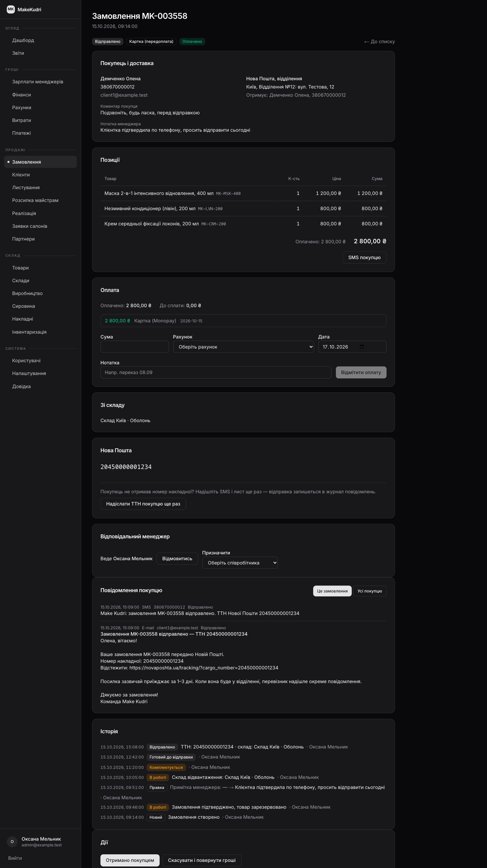Click SMS покупцю button
This screenshot has height=868, width=487.
click(x=364, y=257)
